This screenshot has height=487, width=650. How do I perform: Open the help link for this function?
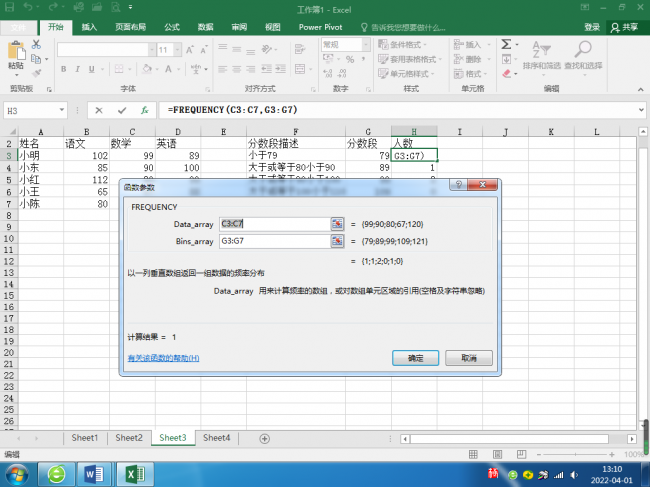coord(163,358)
